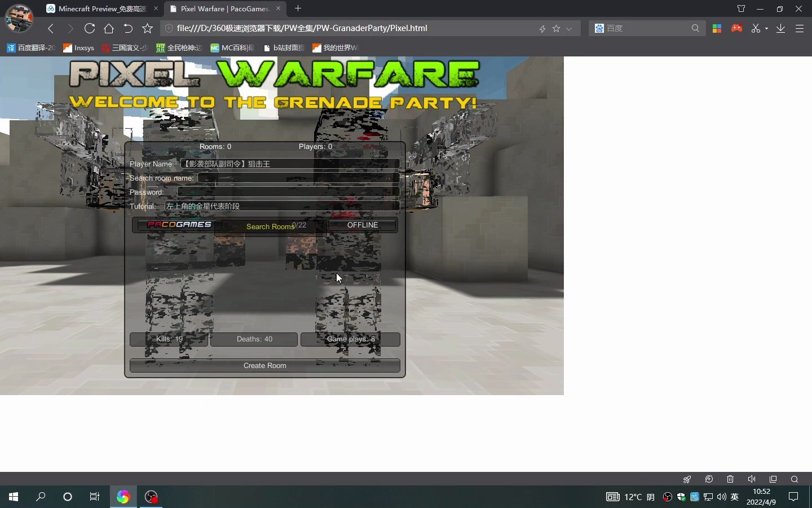Click the star inside the address bar
The width and height of the screenshot is (812, 508).
556,28
